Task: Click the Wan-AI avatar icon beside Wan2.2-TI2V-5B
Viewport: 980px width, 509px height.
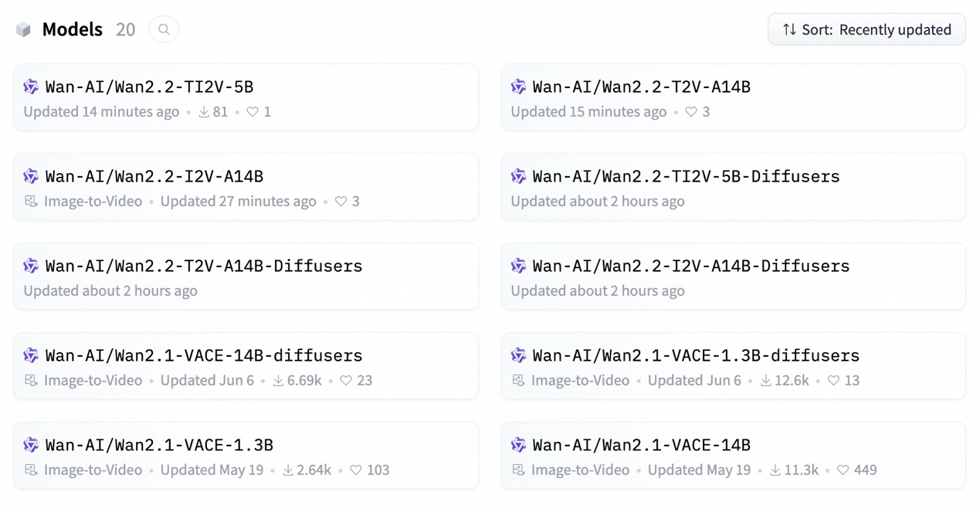Action: 31,87
